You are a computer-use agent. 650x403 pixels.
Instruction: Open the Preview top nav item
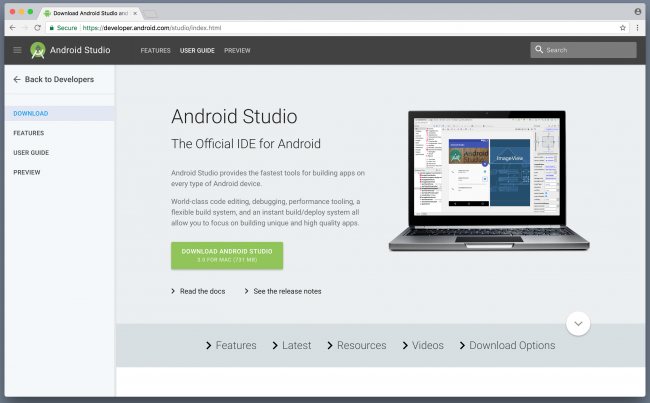coord(237,50)
